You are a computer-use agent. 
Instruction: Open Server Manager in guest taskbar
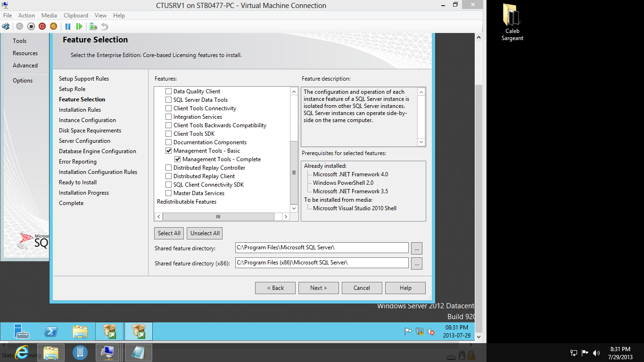(x=22, y=331)
